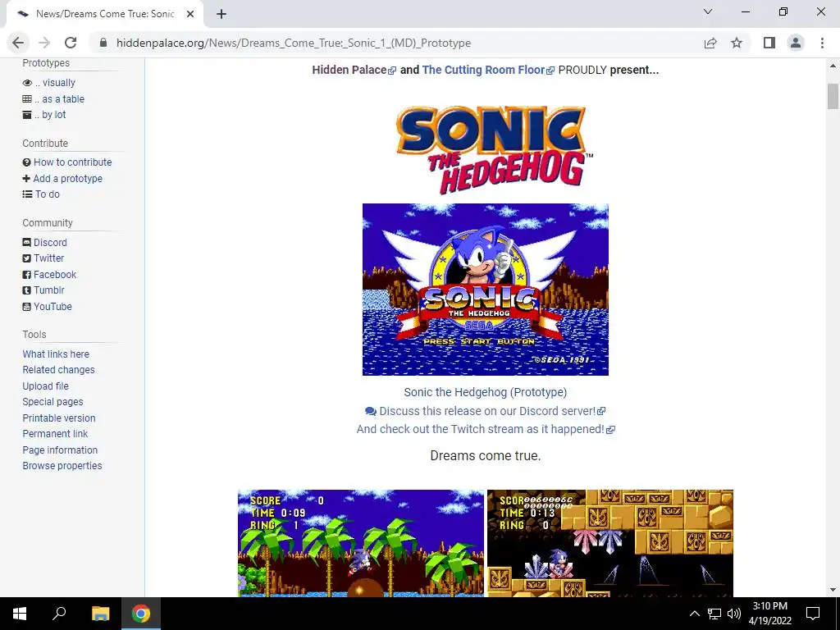Screen dimensions: 840x630
Task: Reload the current page
Action: [71, 43]
